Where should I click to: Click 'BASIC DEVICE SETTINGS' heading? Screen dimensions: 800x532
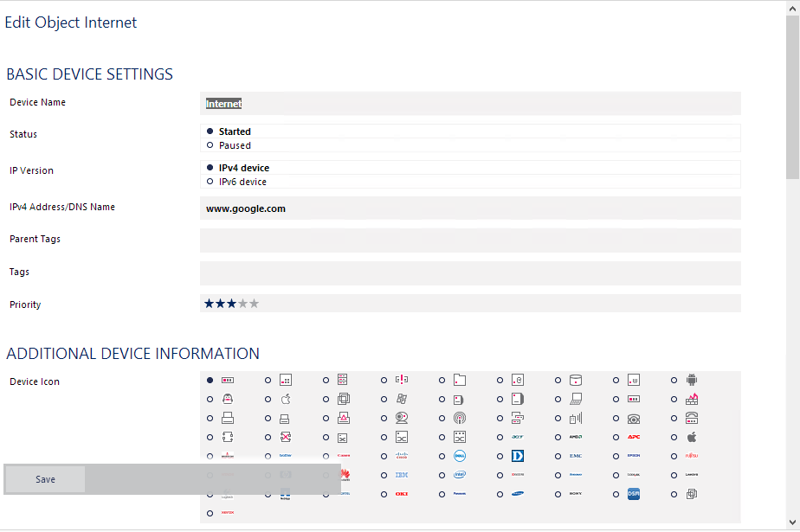coord(90,74)
